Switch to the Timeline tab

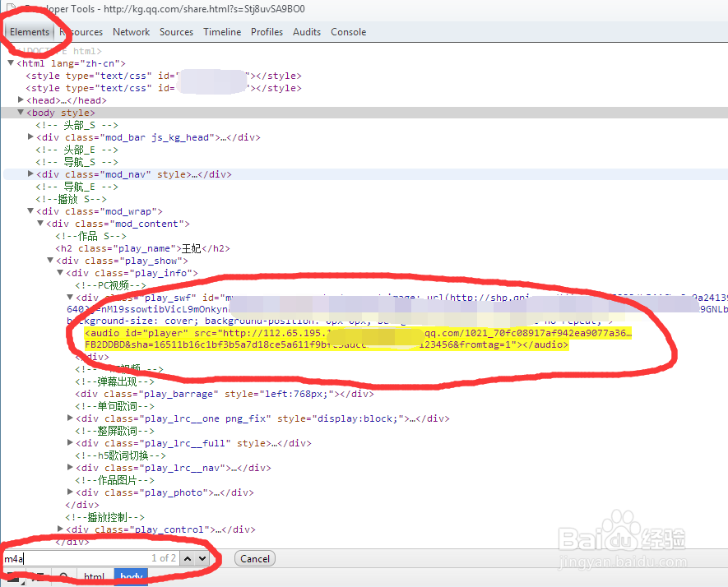click(222, 32)
